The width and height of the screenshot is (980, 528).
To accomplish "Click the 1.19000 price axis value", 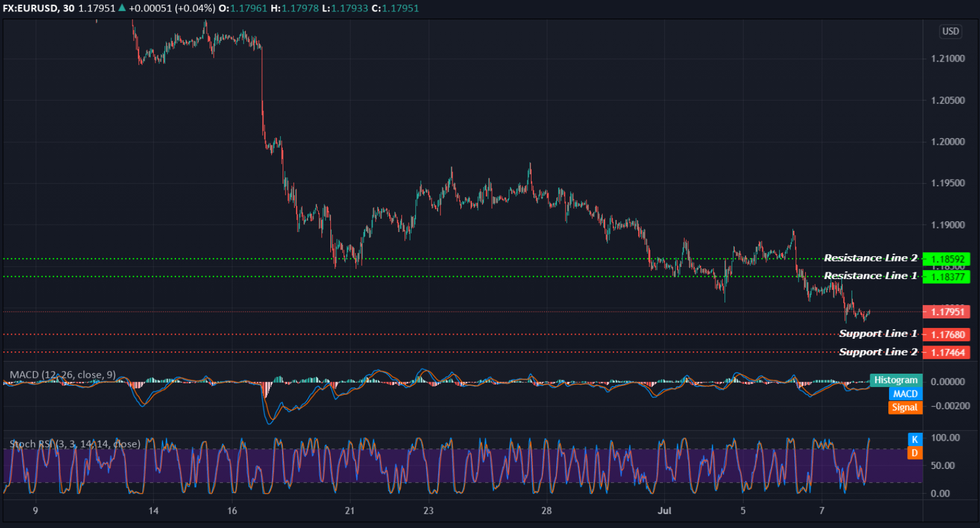I will point(948,225).
